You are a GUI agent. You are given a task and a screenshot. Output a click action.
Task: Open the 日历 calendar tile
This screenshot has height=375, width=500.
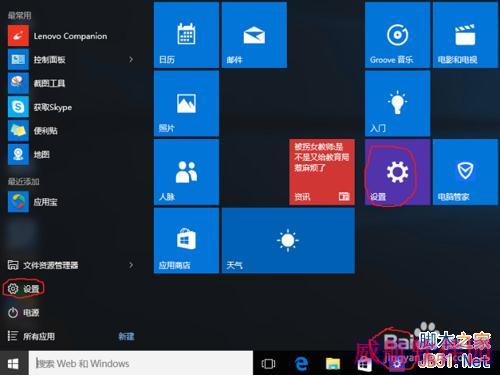click(x=186, y=35)
